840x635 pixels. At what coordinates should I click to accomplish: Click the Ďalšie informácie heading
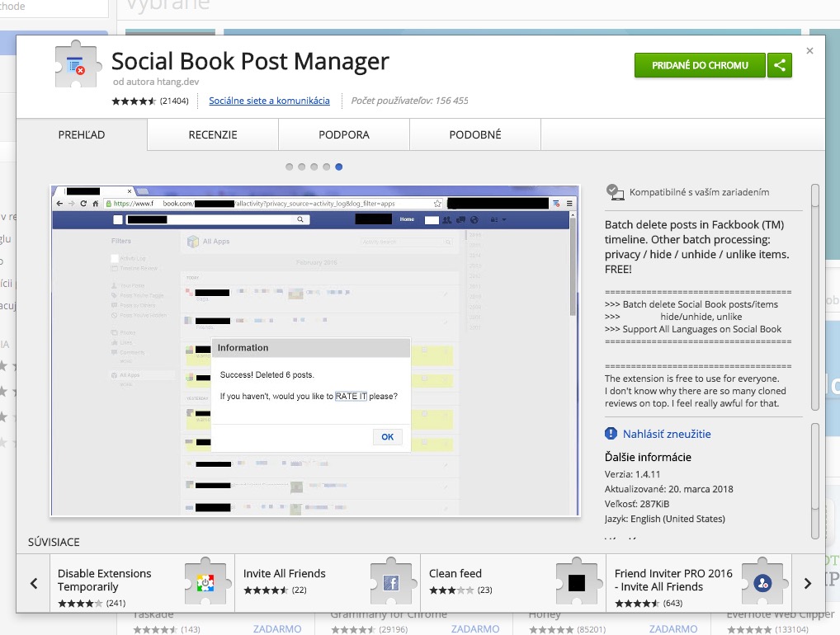click(648, 457)
